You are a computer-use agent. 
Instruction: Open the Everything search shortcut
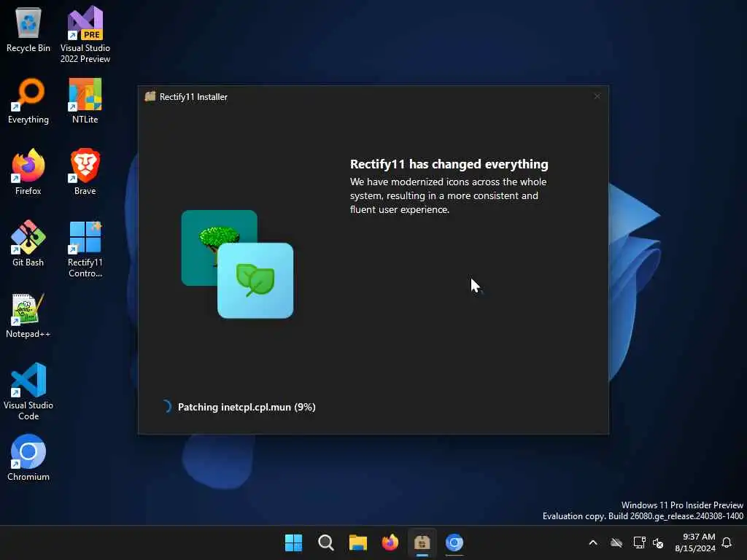[28, 101]
